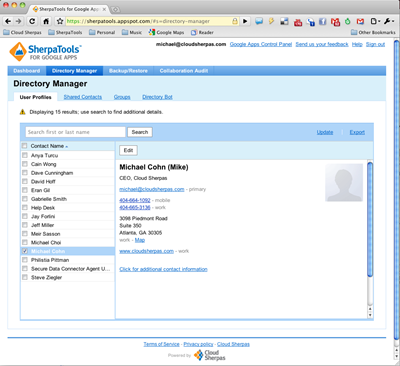Open michael@cloudsherpas.com email link
Image resolution: width=400 pixels, height=366 pixels.
152,189
